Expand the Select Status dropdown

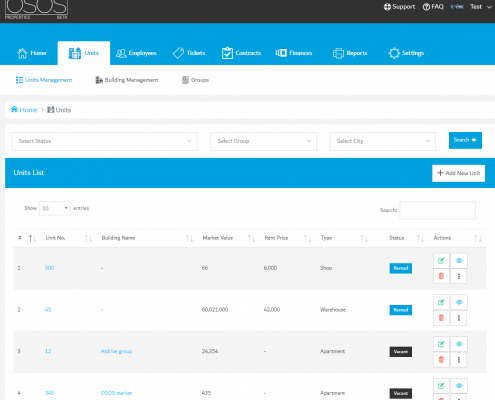tap(104, 141)
